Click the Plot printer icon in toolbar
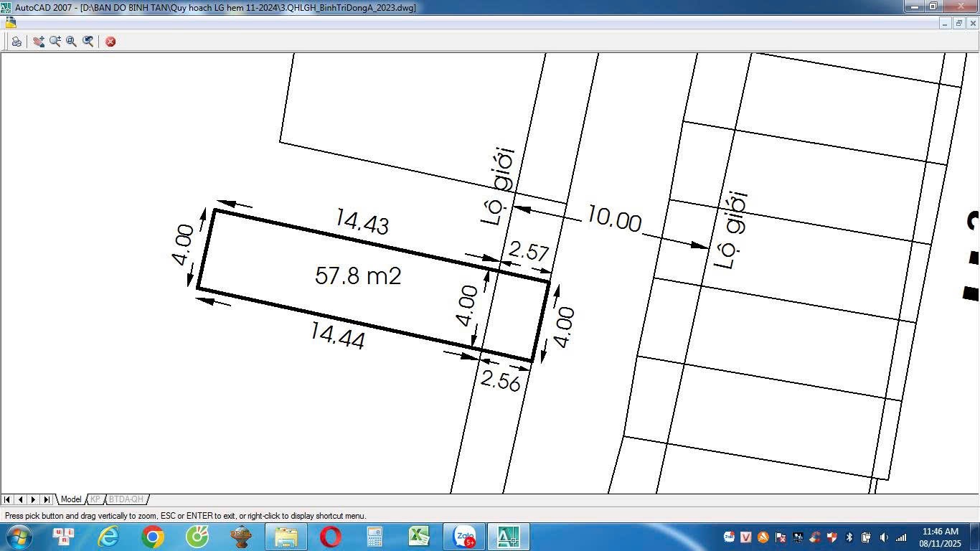Viewport: 980px width, 551px height. [16, 42]
